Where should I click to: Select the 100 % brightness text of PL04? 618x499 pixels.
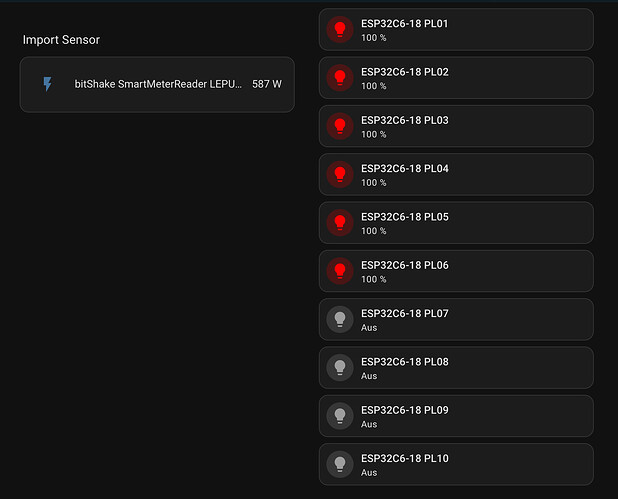pos(374,183)
